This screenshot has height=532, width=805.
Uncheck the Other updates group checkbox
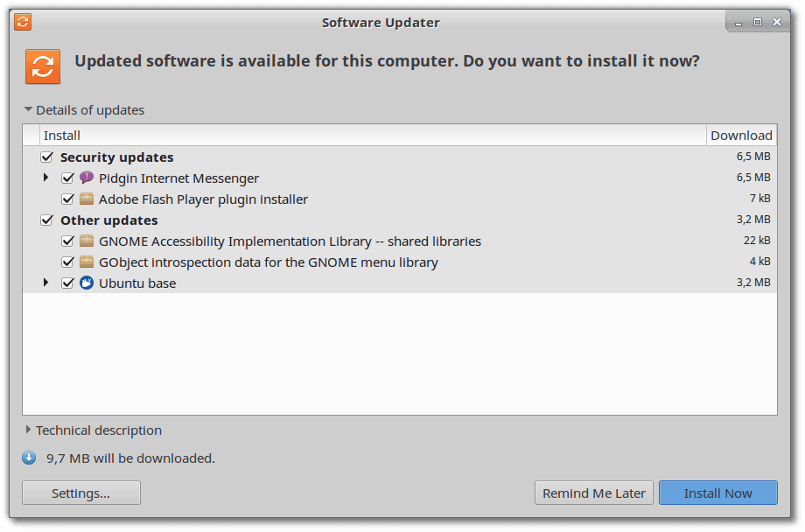click(x=46, y=220)
